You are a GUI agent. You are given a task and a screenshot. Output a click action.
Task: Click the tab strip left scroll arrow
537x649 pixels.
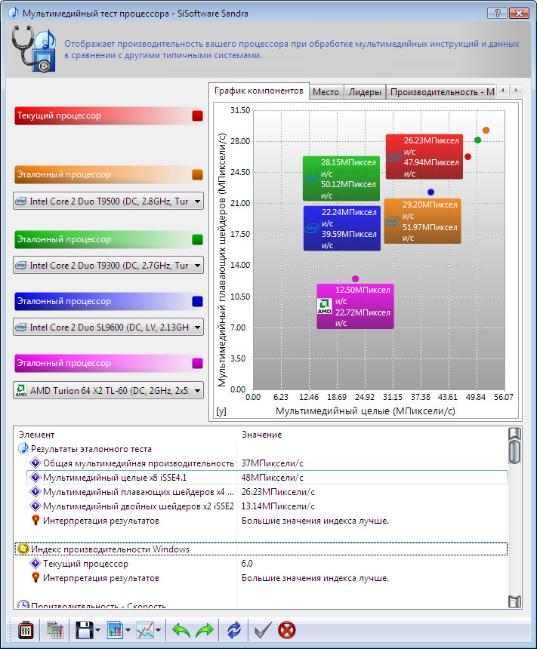click(503, 90)
